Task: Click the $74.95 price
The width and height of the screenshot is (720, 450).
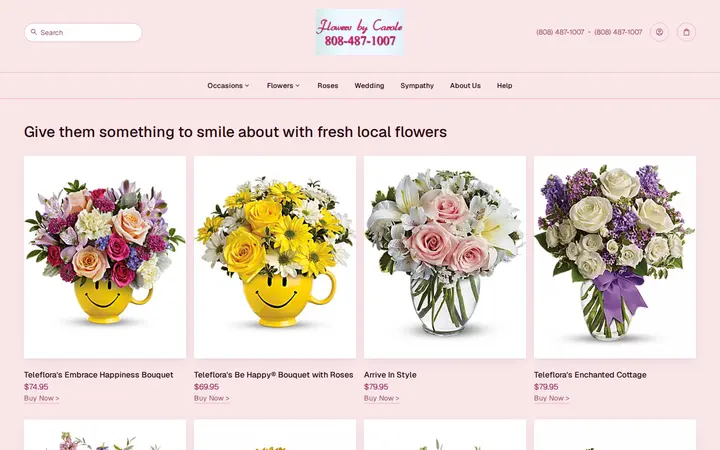Action: tap(36, 387)
